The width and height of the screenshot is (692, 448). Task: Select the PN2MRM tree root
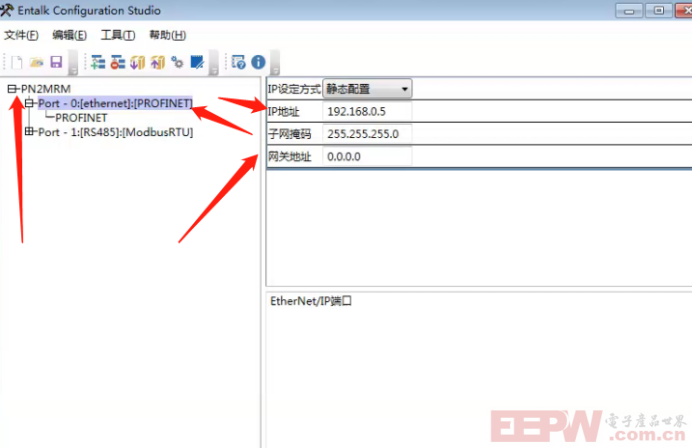pos(46,89)
